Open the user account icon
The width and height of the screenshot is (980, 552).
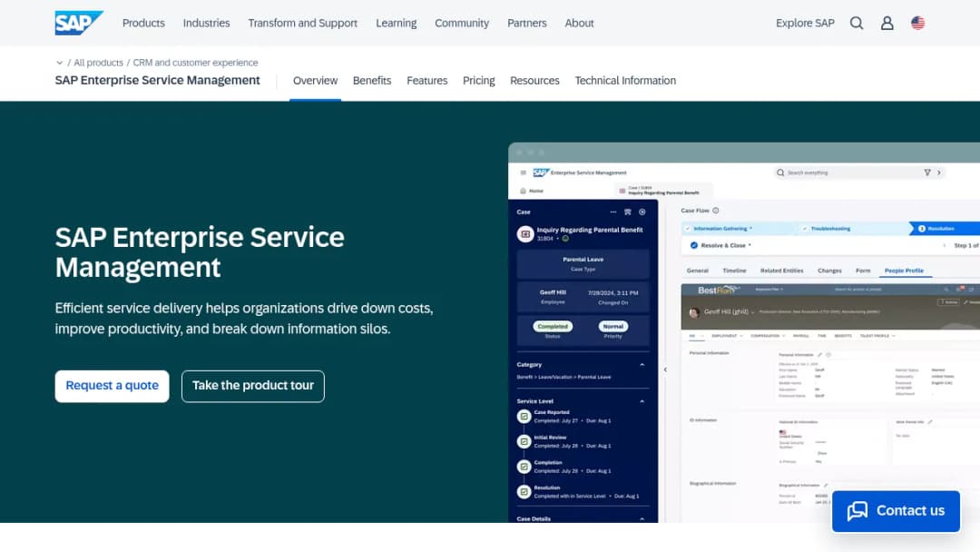[x=887, y=23]
